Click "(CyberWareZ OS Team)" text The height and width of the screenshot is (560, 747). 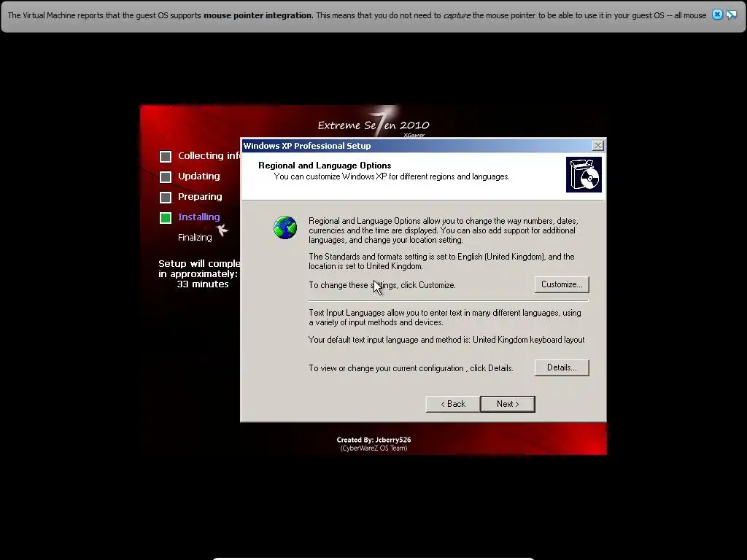374,448
